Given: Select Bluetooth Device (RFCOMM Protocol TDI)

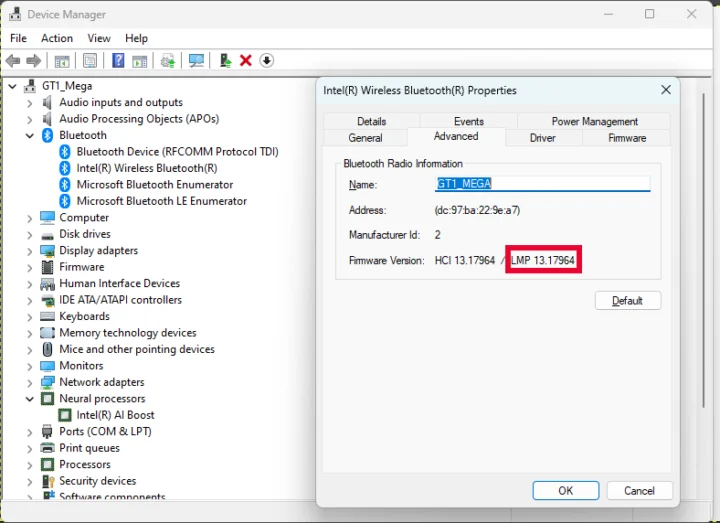Looking at the screenshot, I should click(177, 152).
